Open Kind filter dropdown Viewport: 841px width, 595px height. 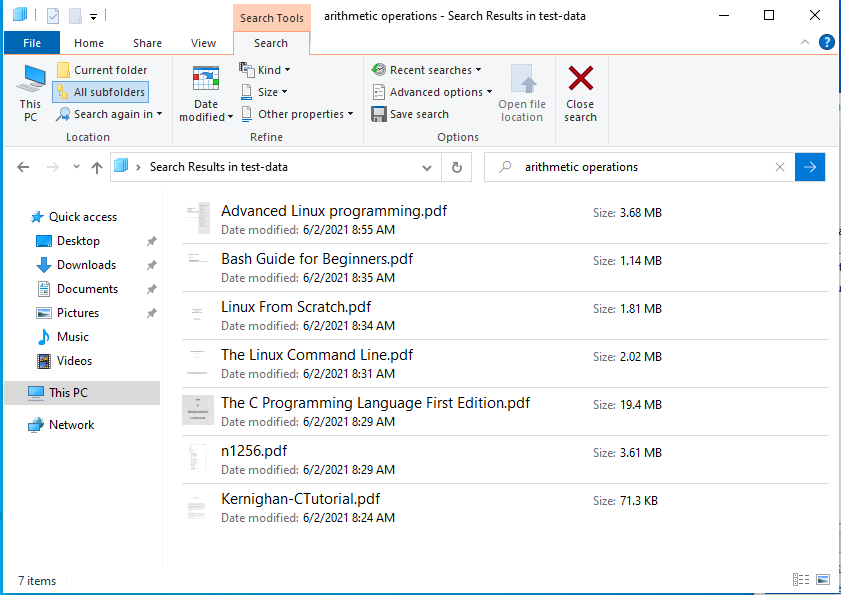coord(265,70)
